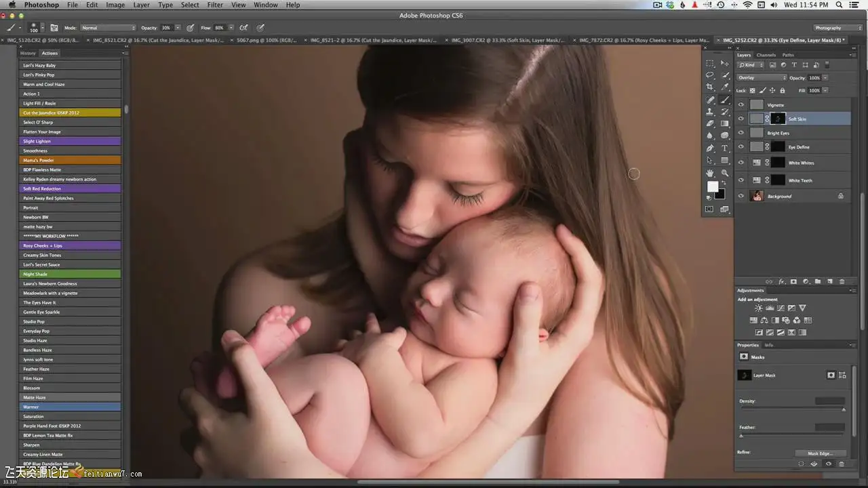Image resolution: width=868 pixels, height=488 pixels.
Task: Select the Quick Selection tool
Action: coord(725,75)
